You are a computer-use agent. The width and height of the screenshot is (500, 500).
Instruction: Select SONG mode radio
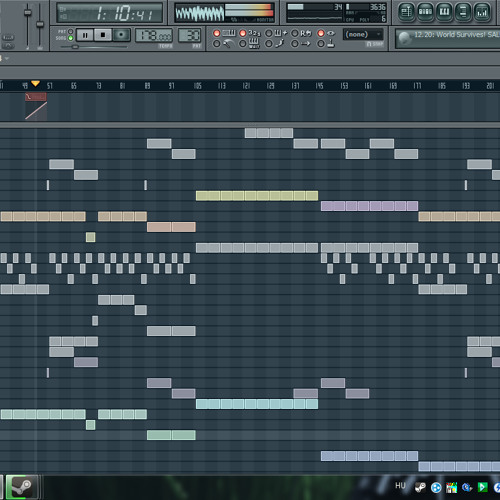[70, 38]
